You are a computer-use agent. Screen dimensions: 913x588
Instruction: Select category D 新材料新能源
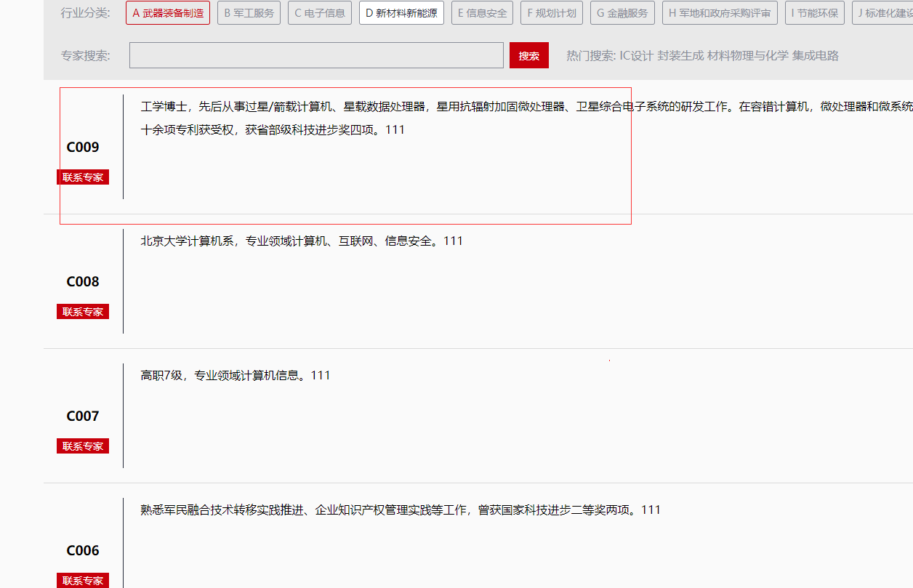[x=401, y=13]
